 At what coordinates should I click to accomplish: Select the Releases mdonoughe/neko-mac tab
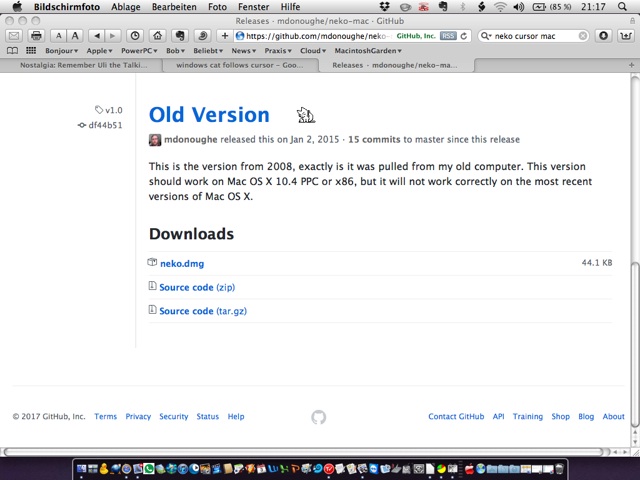coord(395,65)
